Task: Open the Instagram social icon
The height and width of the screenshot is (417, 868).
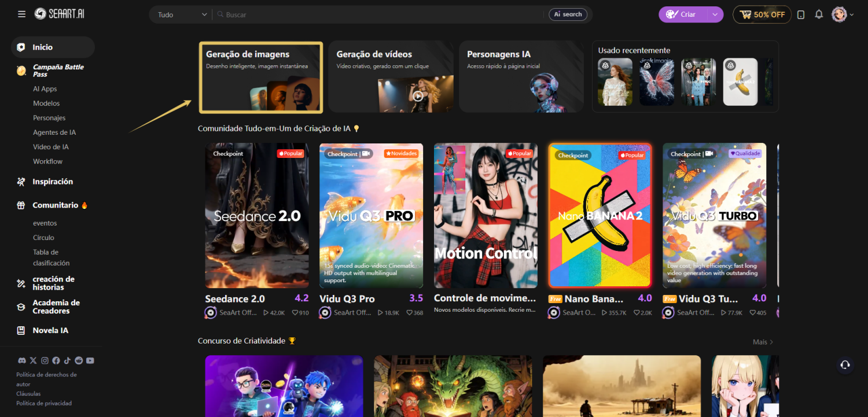Action: tap(45, 360)
